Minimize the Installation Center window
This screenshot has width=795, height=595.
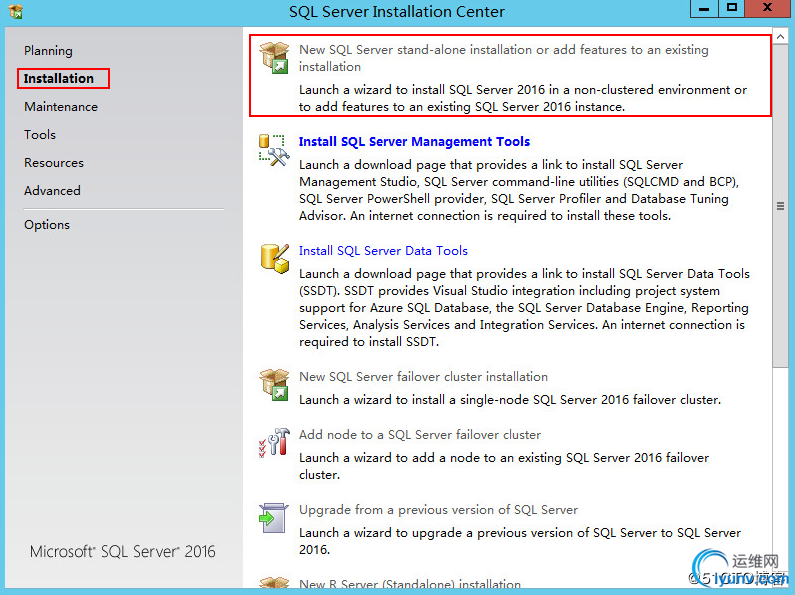coord(704,9)
